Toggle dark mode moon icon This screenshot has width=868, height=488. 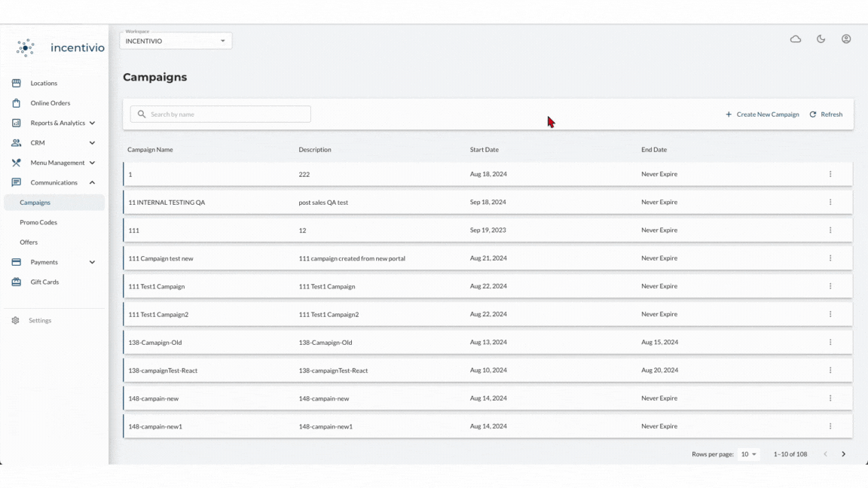[821, 39]
